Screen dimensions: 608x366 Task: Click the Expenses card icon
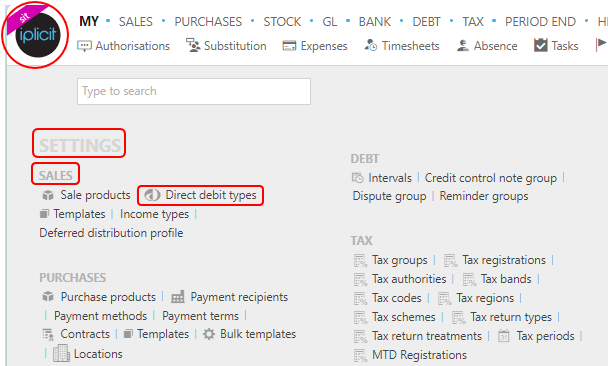tap(289, 46)
